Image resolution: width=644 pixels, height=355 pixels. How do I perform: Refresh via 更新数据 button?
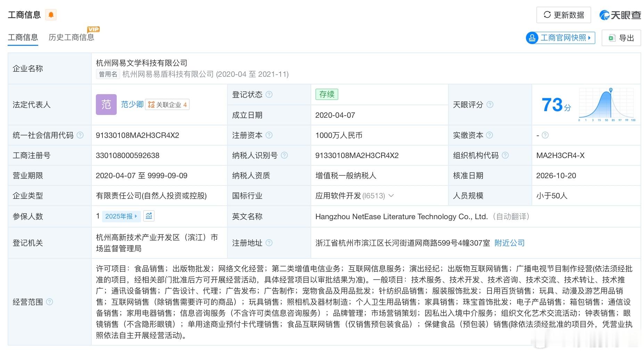click(563, 15)
